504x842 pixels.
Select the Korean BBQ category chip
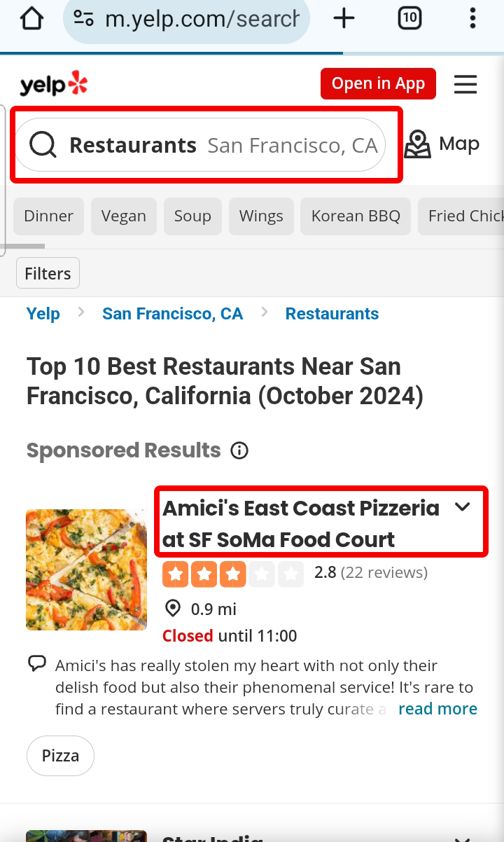(356, 216)
